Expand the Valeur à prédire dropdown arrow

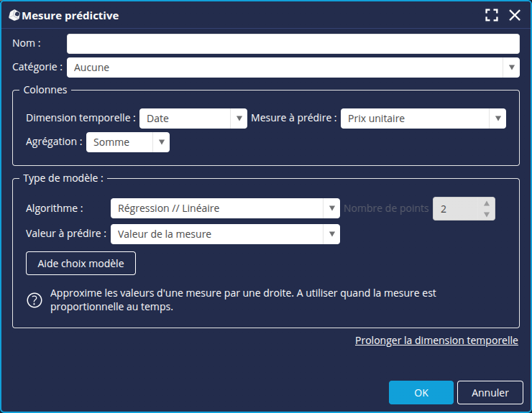[x=331, y=233]
